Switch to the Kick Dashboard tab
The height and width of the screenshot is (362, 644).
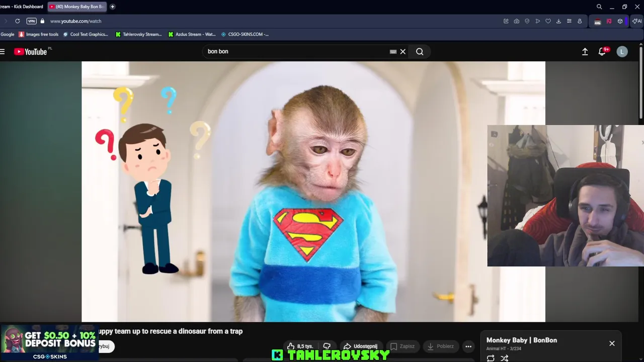pyautogui.click(x=23, y=7)
